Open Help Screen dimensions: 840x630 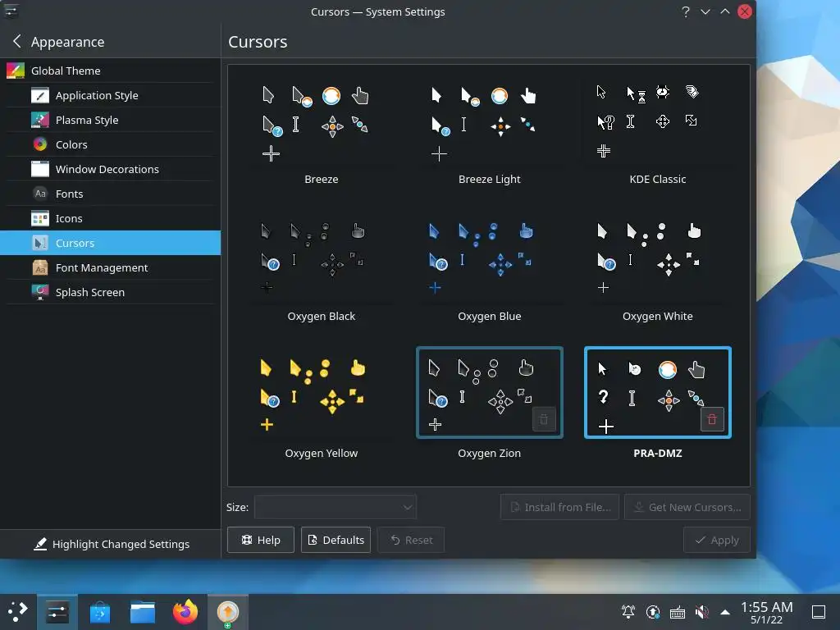click(260, 540)
